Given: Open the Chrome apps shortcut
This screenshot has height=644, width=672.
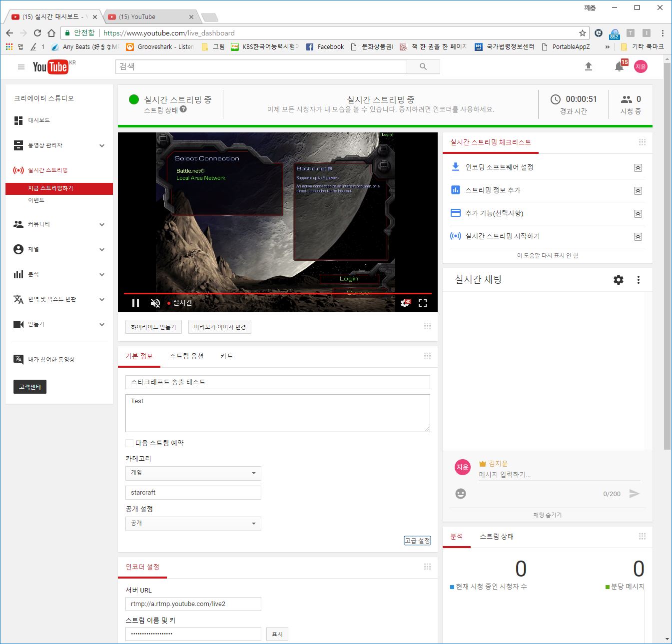Looking at the screenshot, I should click(14, 46).
